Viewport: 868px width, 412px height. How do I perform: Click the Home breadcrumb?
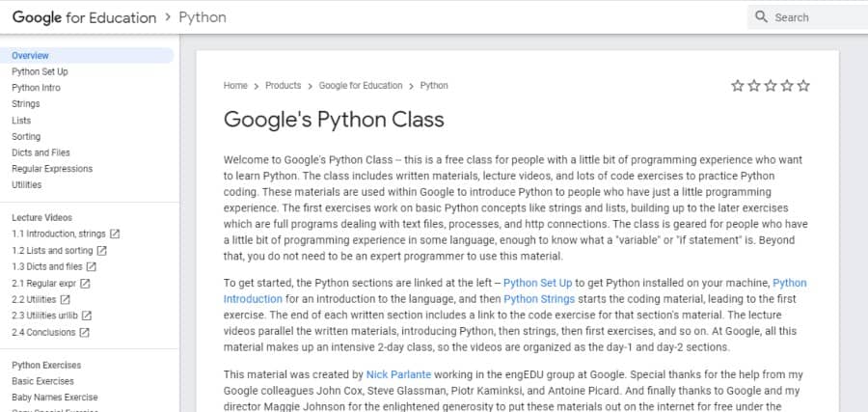coord(235,85)
